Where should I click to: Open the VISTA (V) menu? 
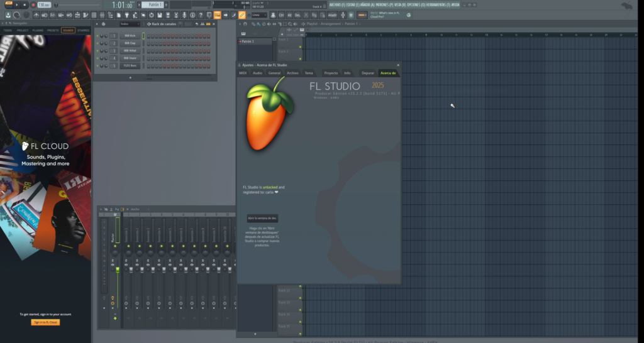point(400,5)
